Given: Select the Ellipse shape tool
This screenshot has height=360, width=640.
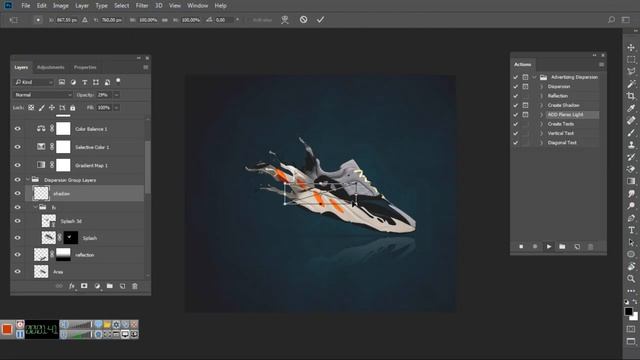Looking at the screenshot, I should click(631, 254).
